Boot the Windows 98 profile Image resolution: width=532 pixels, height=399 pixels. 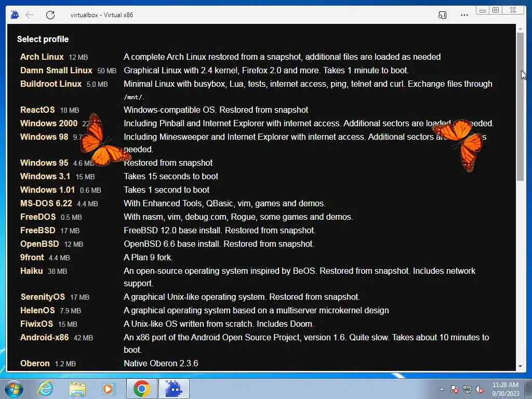(x=44, y=137)
